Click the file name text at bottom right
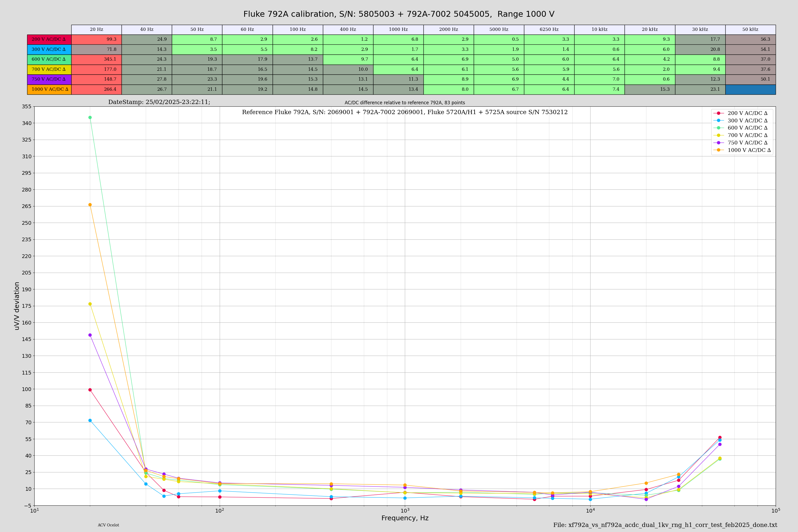 tap(665, 525)
